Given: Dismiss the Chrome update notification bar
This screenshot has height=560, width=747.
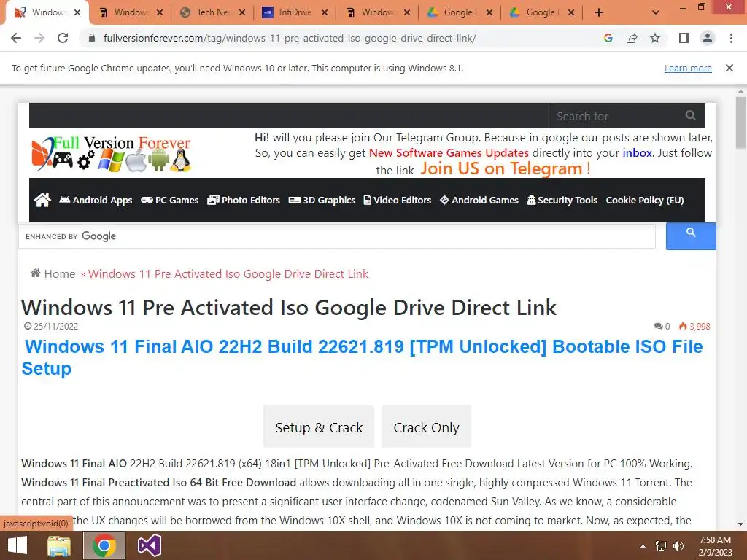Looking at the screenshot, I should click(729, 68).
